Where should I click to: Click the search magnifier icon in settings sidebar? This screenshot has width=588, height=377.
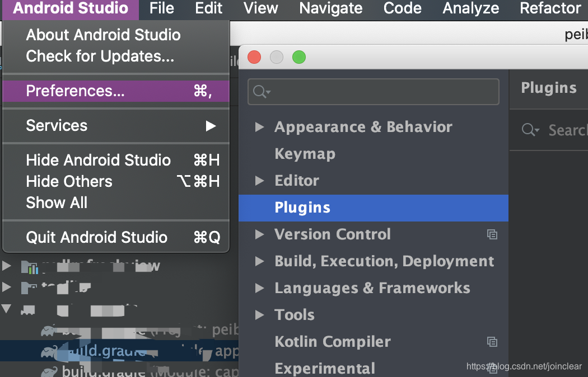point(261,91)
